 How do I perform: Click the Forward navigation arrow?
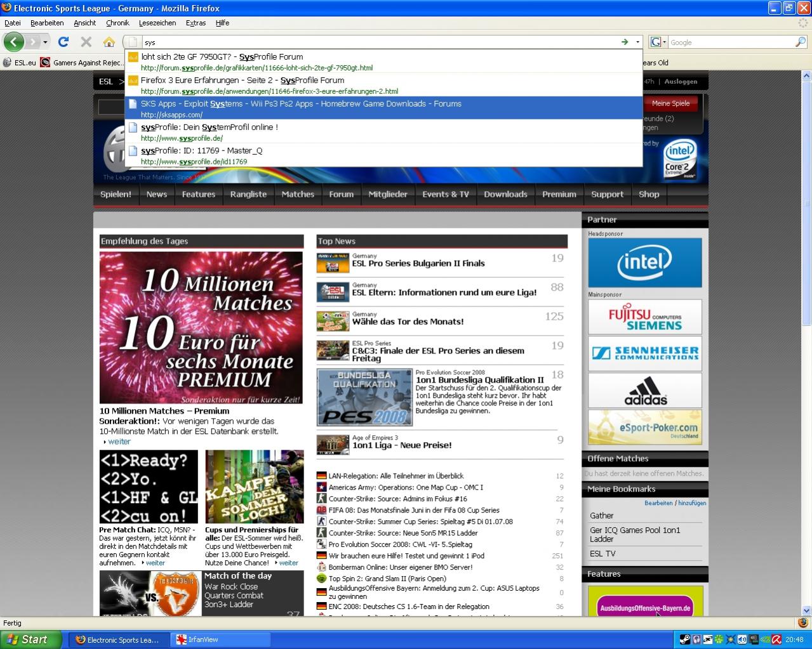32,43
